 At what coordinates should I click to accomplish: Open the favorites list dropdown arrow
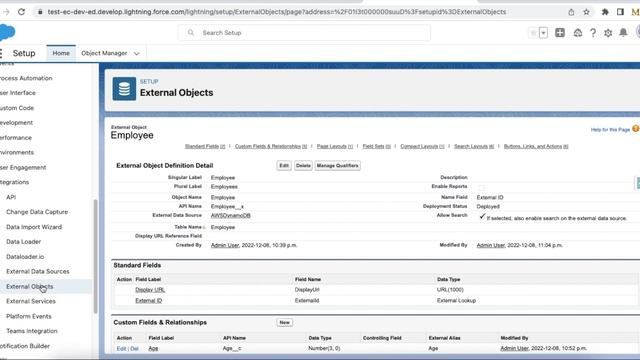click(x=543, y=33)
